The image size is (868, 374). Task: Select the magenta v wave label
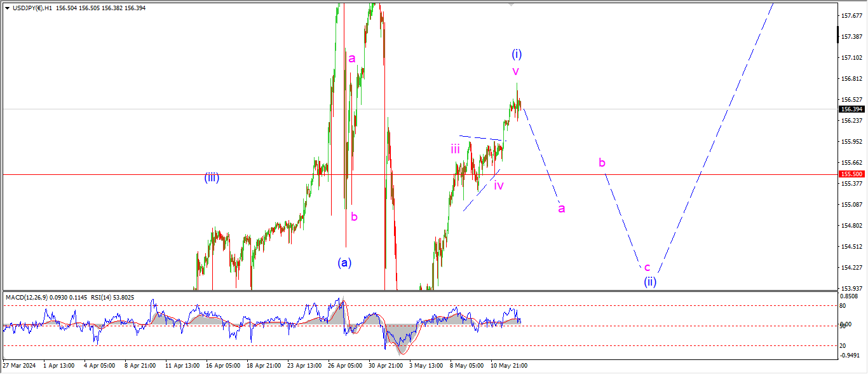click(516, 71)
